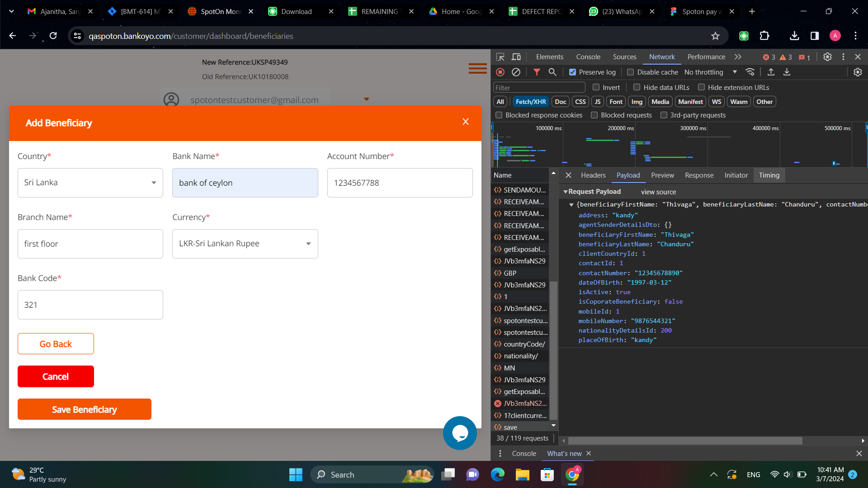The image size is (868, 488).
Task: Stop recording network log with red record icon
Action: (500, 72)
